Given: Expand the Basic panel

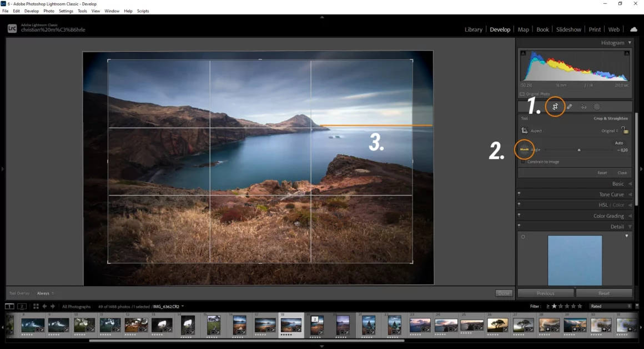Looking at the screenshot, I should [618, 183].
